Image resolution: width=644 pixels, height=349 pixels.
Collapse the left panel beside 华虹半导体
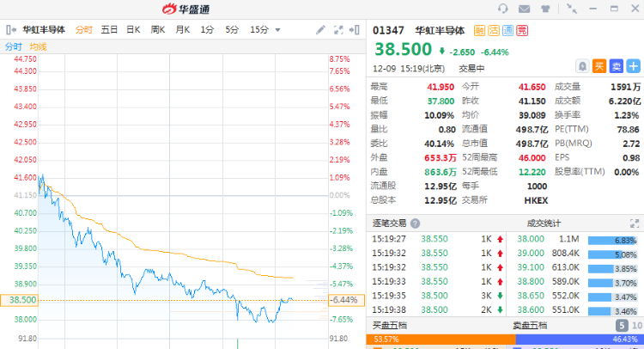[11, 29]
